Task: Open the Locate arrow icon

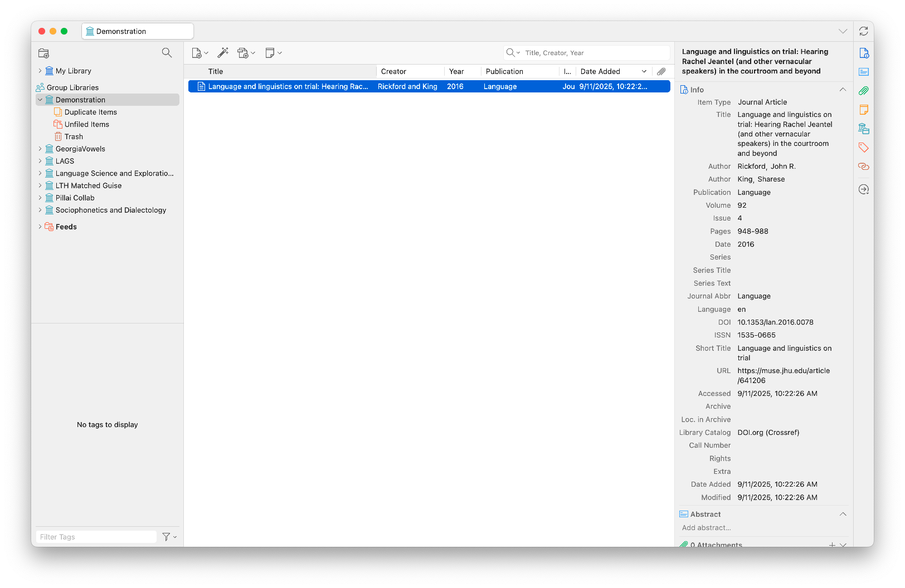Action: coord(863,189)
